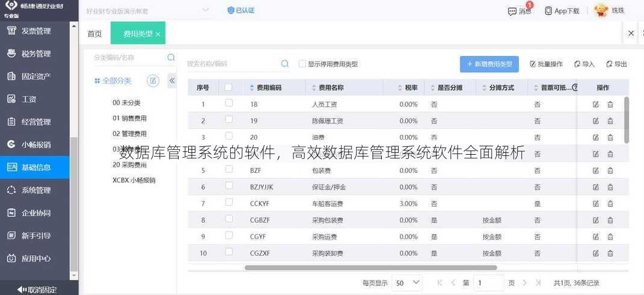Delete the 人员工资 row

point(610,105)
